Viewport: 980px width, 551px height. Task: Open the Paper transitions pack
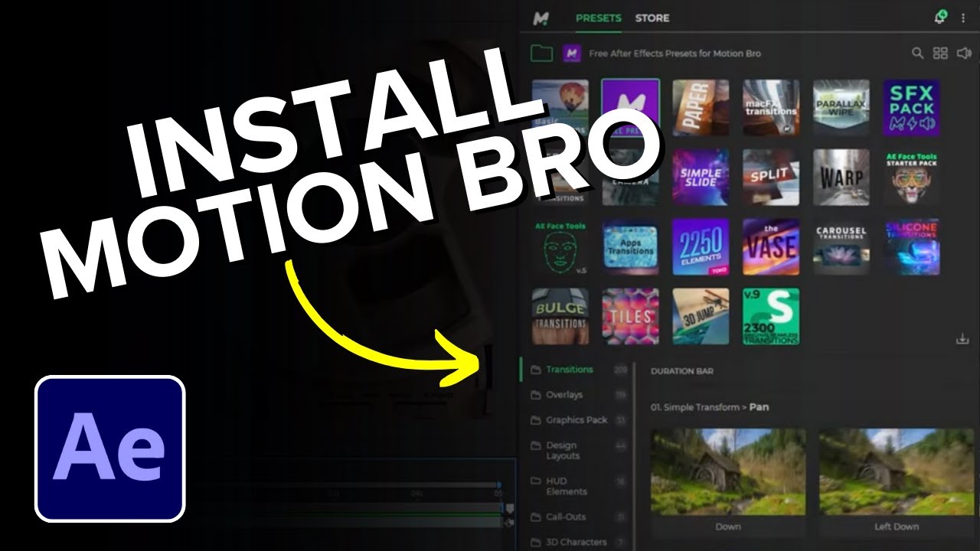(701, 108)
